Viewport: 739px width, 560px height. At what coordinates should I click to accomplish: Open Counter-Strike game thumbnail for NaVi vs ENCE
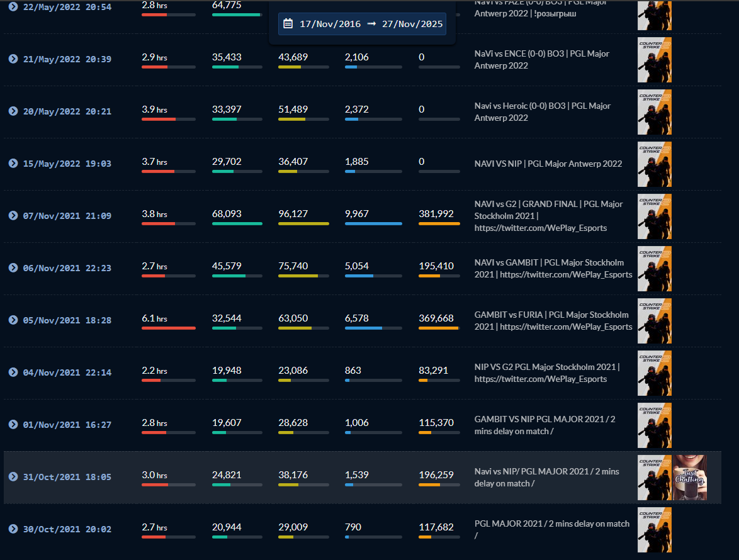[654, 60]
